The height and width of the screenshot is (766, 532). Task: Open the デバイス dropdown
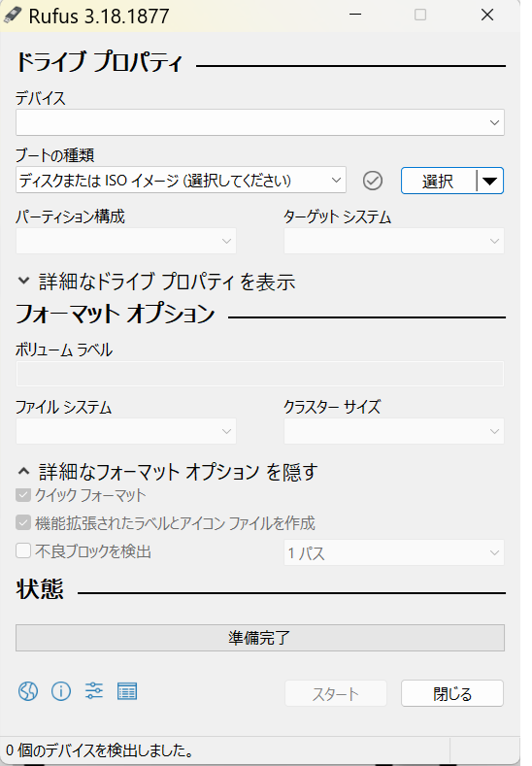coord(260,122)
